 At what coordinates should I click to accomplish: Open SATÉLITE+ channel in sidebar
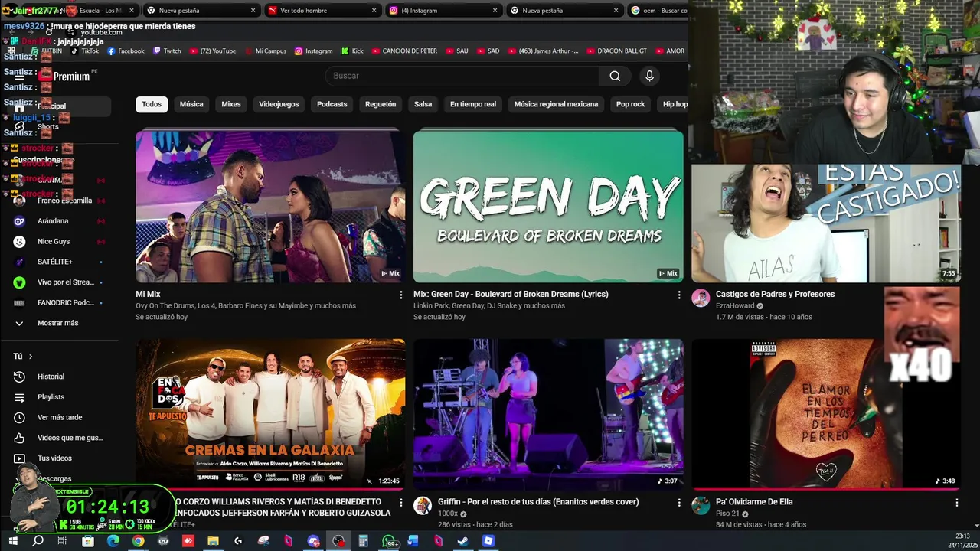pos(59,262)
